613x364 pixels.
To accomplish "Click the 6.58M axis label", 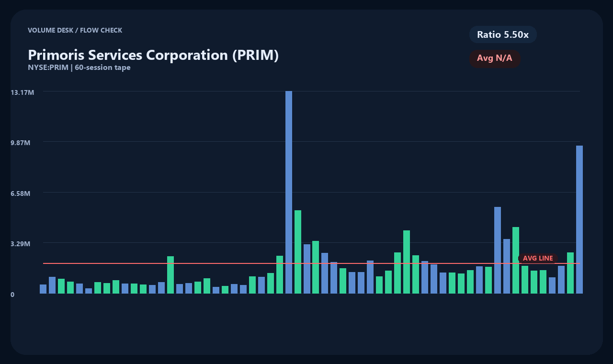I will click(21, 193).
